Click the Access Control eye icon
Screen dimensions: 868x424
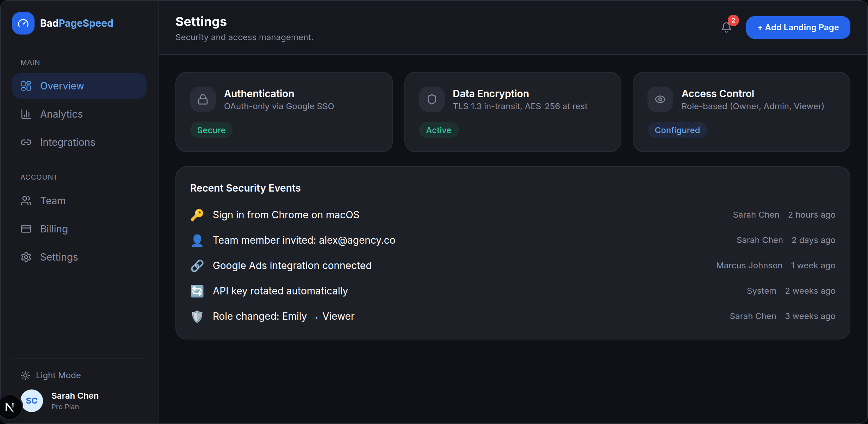(660, 99)
